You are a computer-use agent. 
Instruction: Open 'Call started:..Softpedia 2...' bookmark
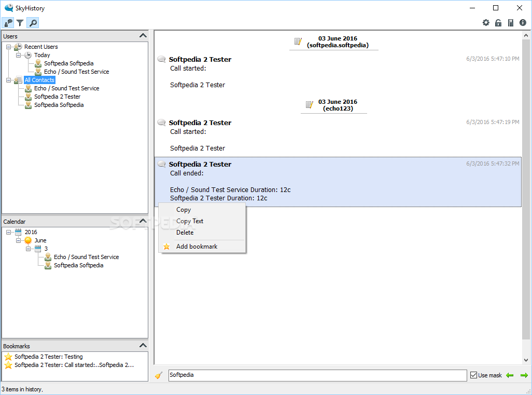pos(74,365)
